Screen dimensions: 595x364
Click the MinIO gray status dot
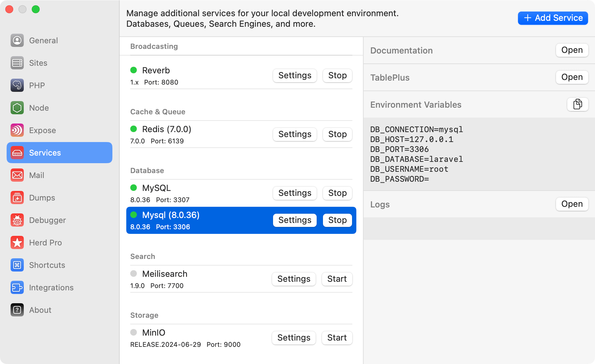(x=134, y=332)
